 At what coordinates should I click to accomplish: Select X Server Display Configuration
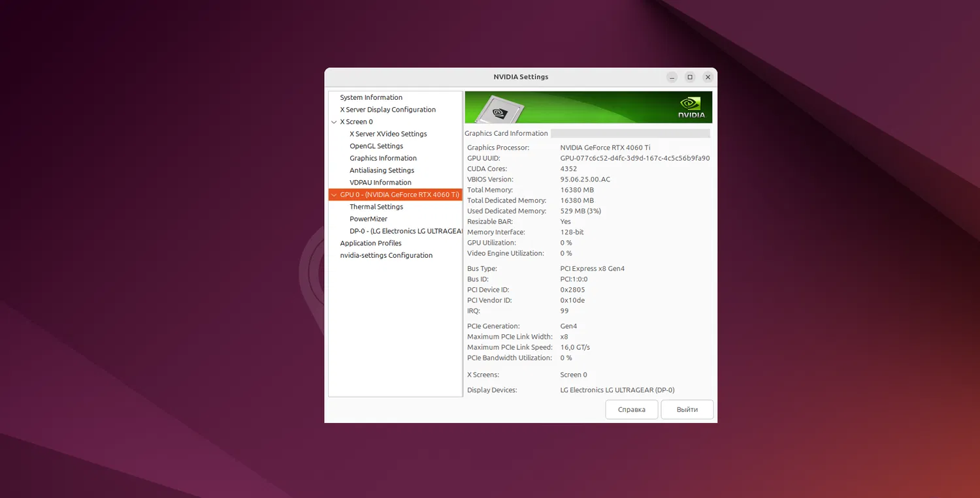click(x=387, y=110)
